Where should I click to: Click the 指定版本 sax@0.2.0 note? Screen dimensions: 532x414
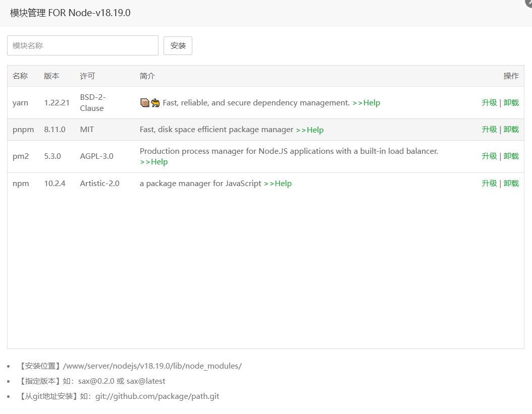pos(91,381)
